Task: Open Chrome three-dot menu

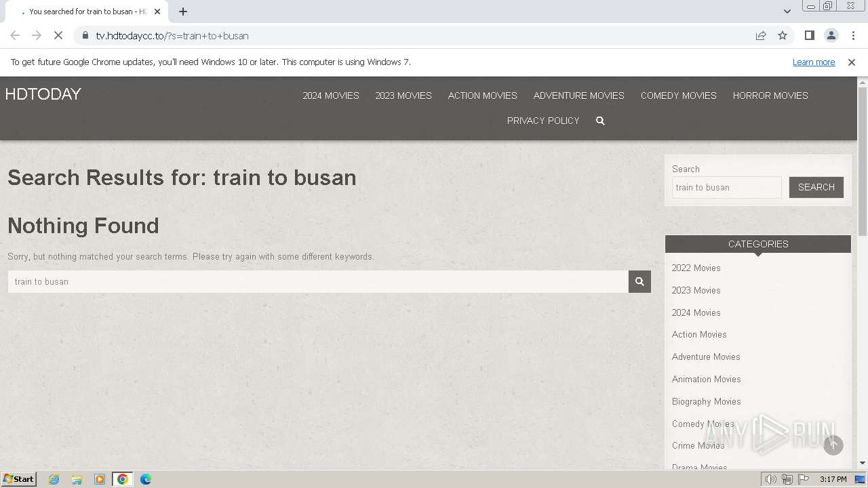Action: pos(853,35)
